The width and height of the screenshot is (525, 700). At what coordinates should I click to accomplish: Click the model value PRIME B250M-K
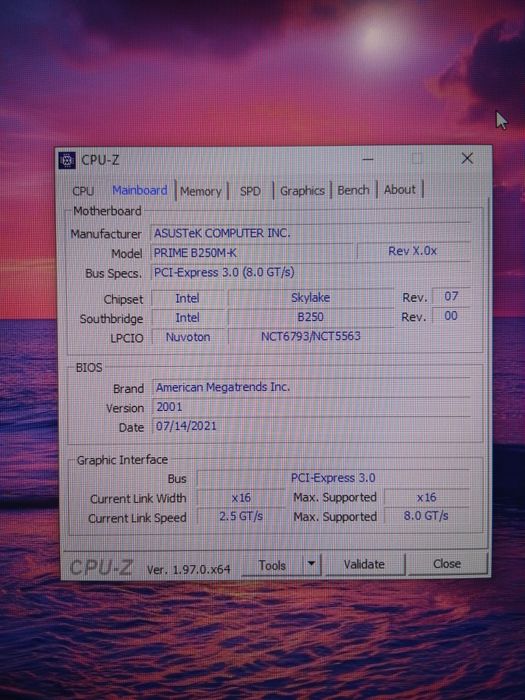tap(195, 253)
